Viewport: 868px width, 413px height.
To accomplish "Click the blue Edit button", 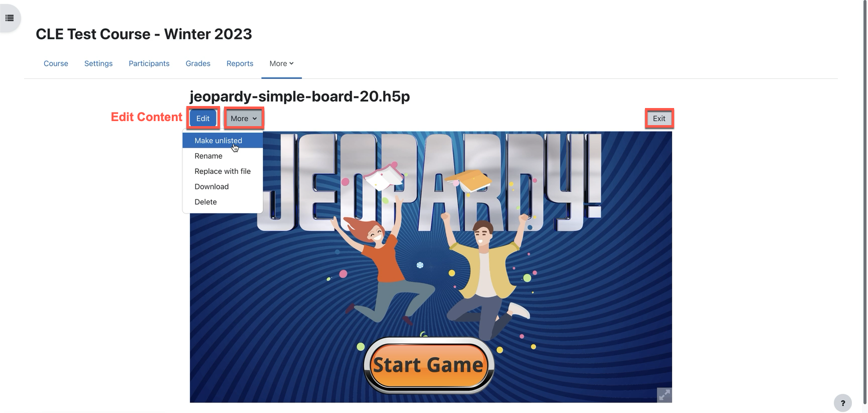I will 203,119.
